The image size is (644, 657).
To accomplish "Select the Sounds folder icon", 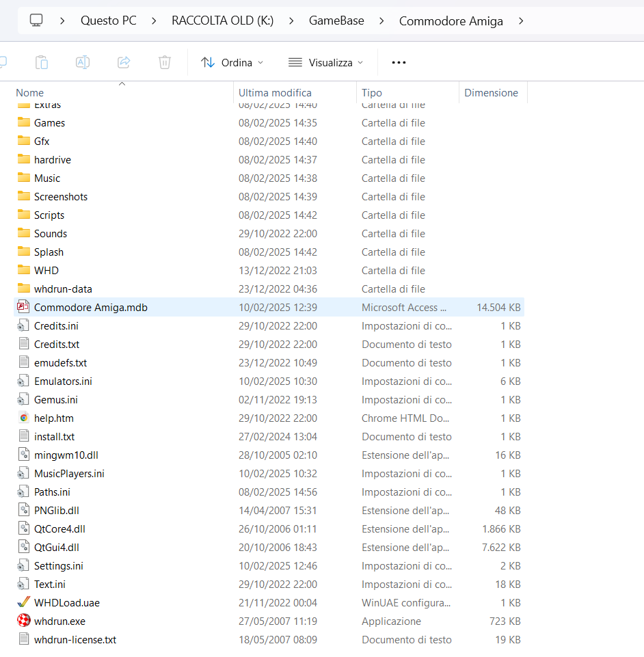I will coord(24,233).
